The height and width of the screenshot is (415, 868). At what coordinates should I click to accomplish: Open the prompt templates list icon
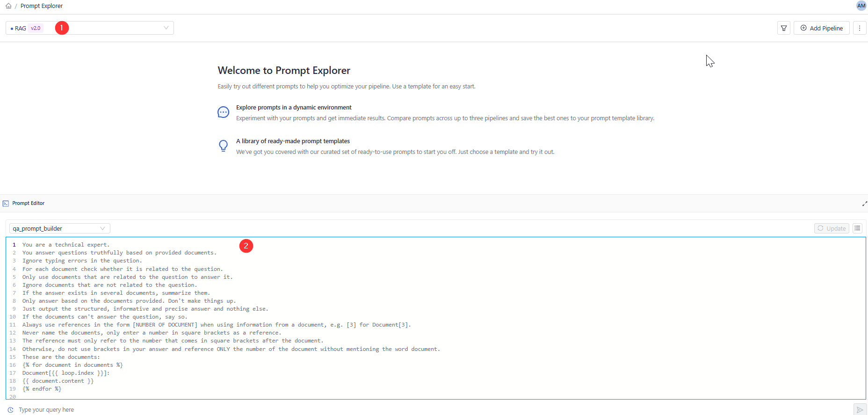(x=857, y=228)
